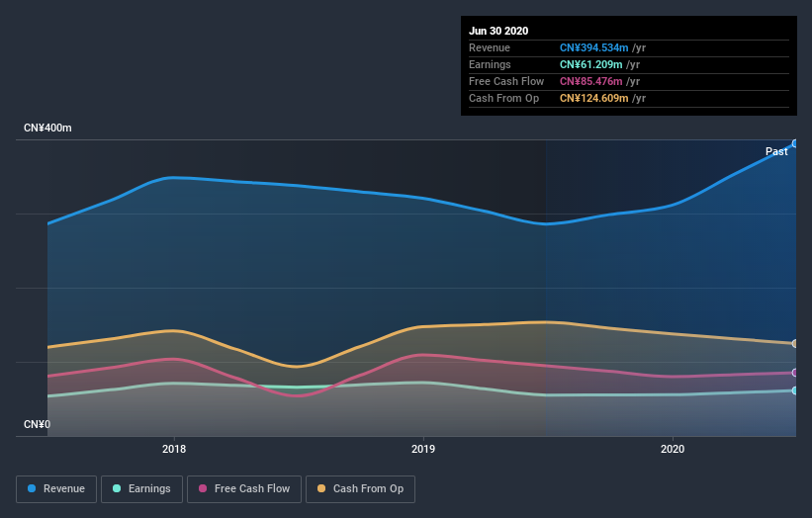Toggle the Revenue legend button
The width and height of the screenshot is (812, 518).
pos(56,489)
